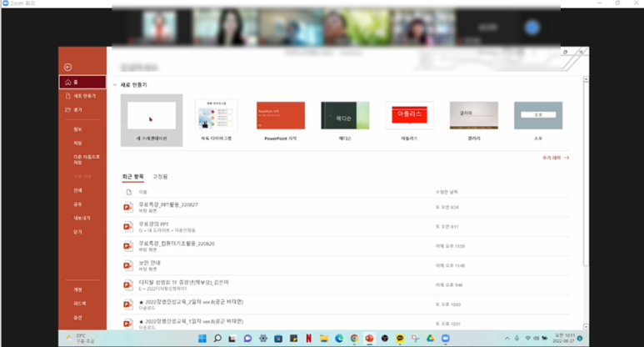The height and width of the screenshot is (347, 644).
Task: Select the blank 새 프레젠테이션 template
Action: pyautogui.click(x=152, y=120)
